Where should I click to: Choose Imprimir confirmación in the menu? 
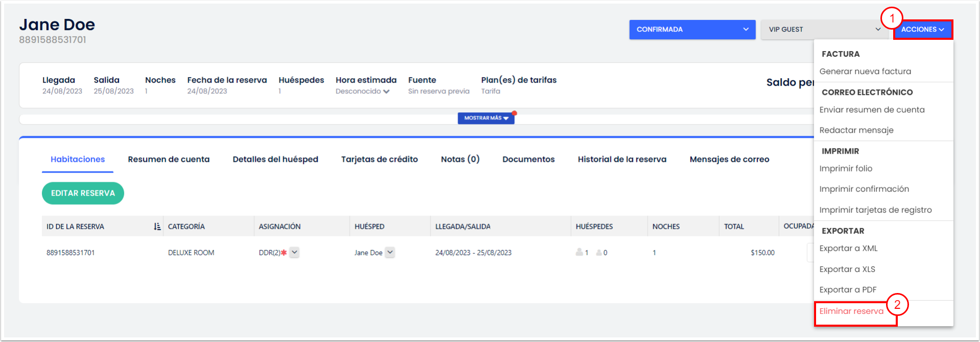864,189
